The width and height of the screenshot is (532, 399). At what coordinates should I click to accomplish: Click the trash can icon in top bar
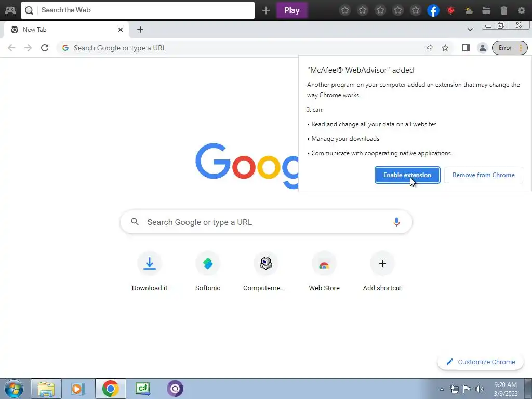504,10
